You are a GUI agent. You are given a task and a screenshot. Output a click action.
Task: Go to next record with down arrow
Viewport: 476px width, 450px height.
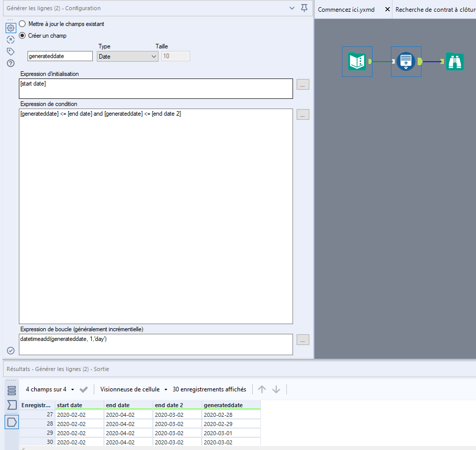(x=276, y=389)
